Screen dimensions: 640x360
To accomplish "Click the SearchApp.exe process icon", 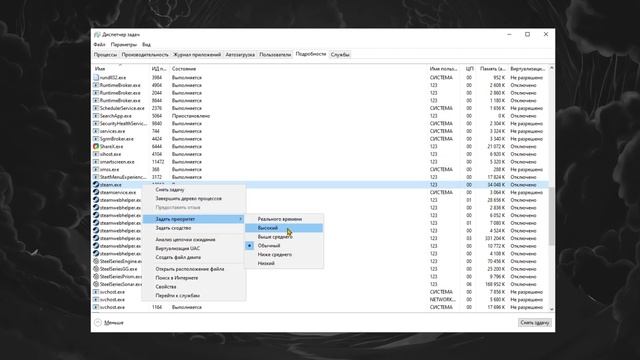I will 96,116.
